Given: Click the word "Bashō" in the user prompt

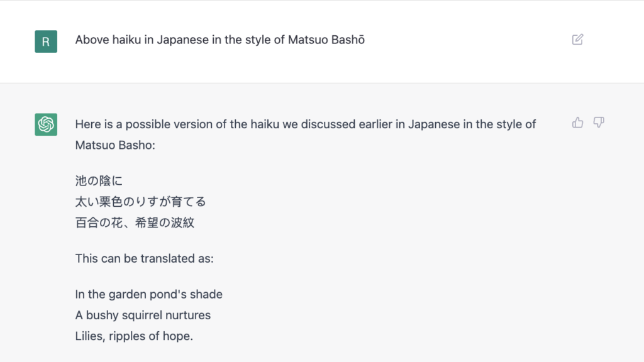Looking at the screenshot, I should click(x=348, y=40).
